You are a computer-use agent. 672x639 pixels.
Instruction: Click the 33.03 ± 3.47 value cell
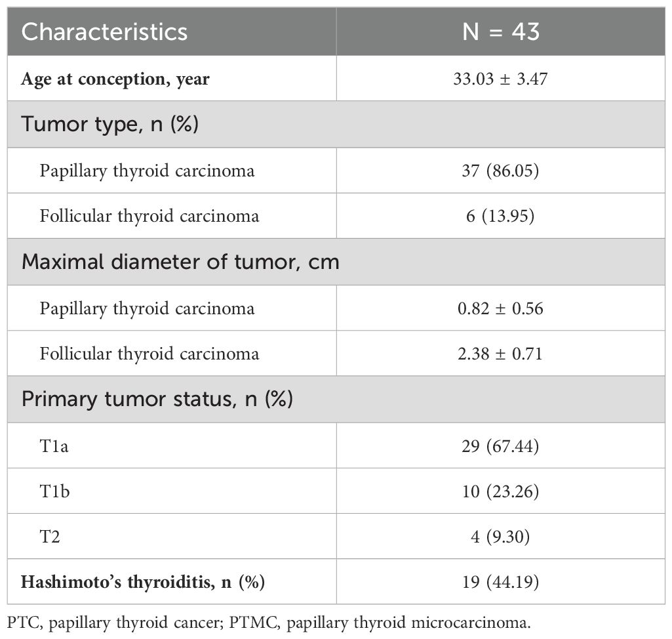(501, 79)
